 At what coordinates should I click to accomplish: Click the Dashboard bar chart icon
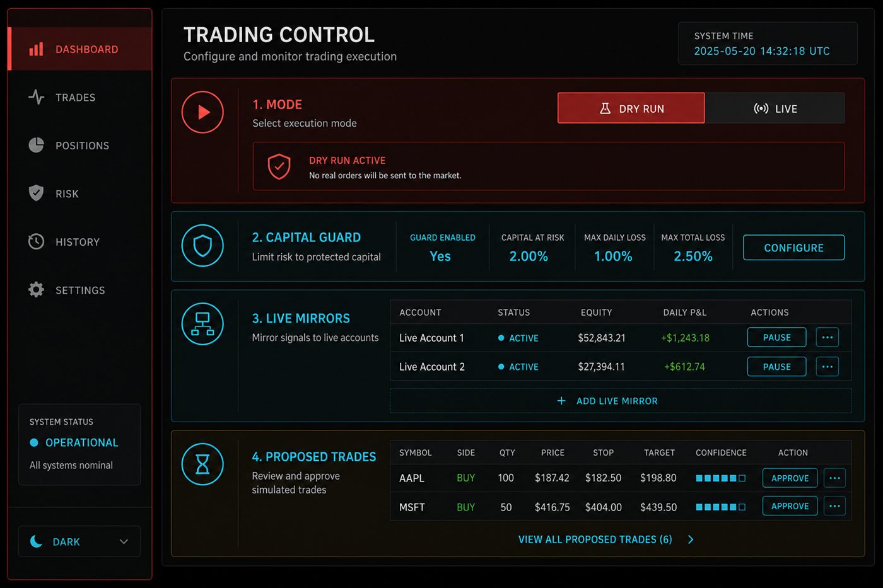pyautogui.click(x=36, y=49)
